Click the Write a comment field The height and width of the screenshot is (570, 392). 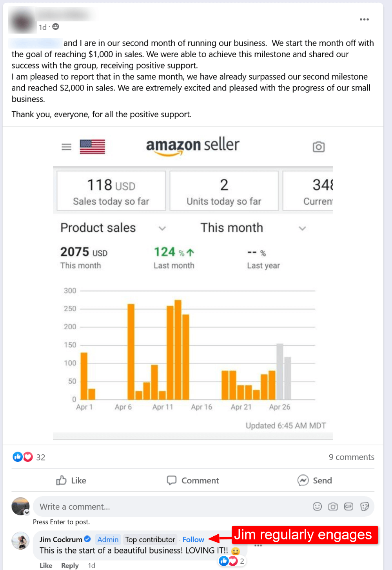pyautogui.click(x=169, y=506)
